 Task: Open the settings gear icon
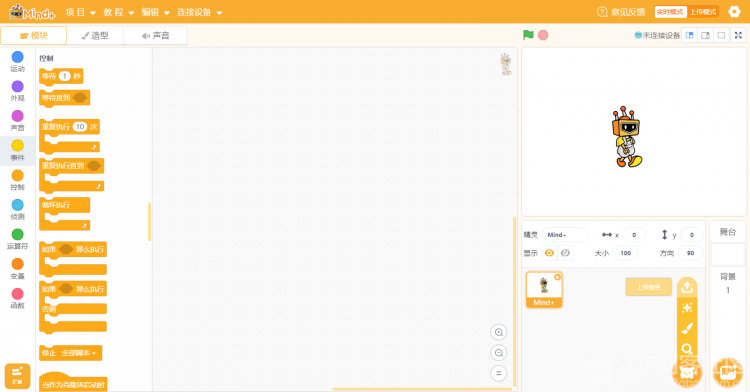point(734,11)
